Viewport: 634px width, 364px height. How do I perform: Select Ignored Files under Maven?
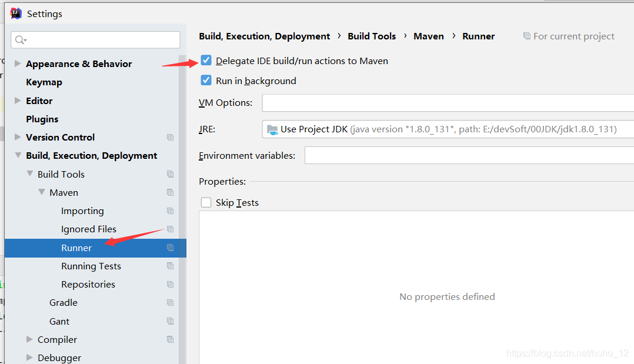coord(89,229)
